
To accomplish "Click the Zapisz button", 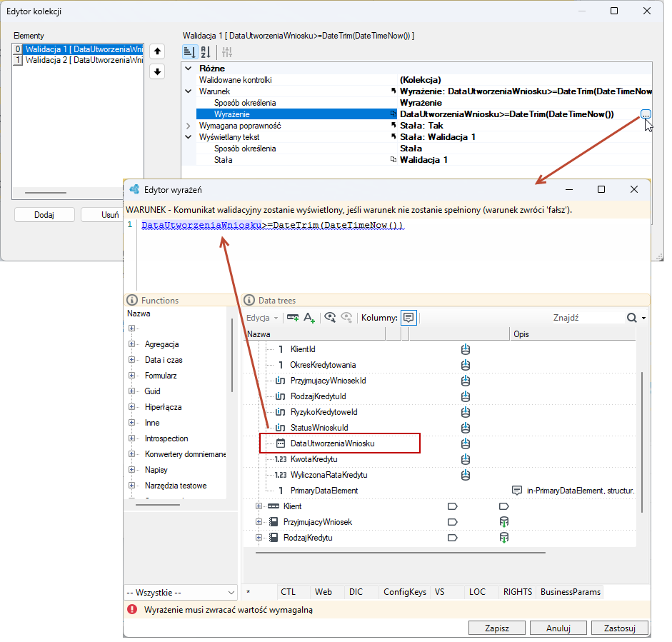I will [x=497, y=628].
